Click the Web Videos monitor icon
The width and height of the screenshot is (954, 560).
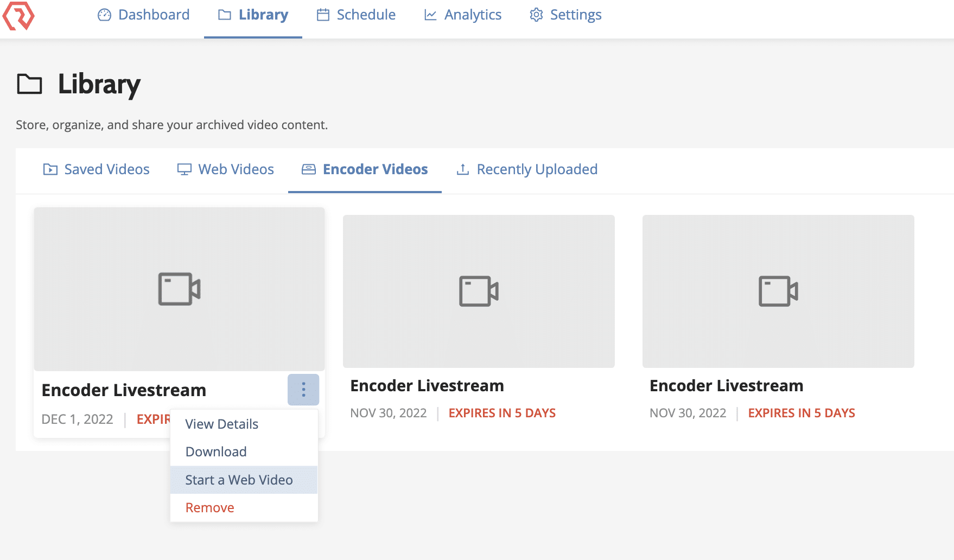pyautogui.click(x=185, y=170)
